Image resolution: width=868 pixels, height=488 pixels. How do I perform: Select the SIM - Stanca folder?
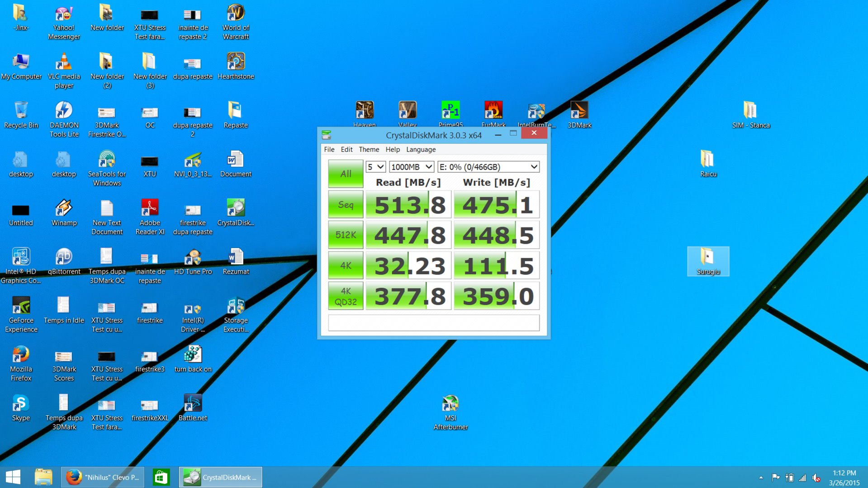pyautogui.click(x=751, y=115)
